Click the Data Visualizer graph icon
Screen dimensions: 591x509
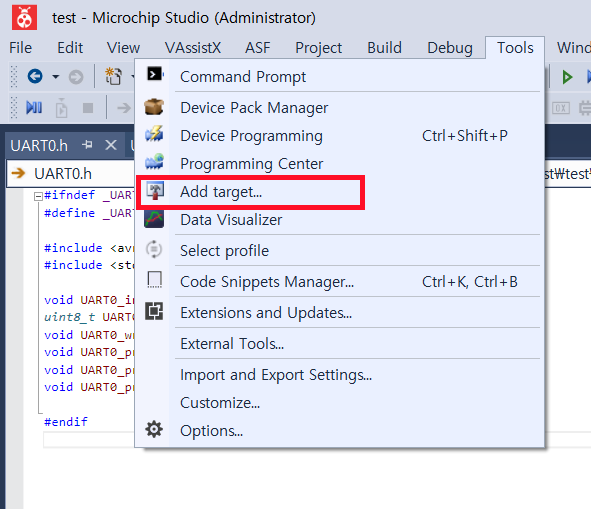coord(154,219)
